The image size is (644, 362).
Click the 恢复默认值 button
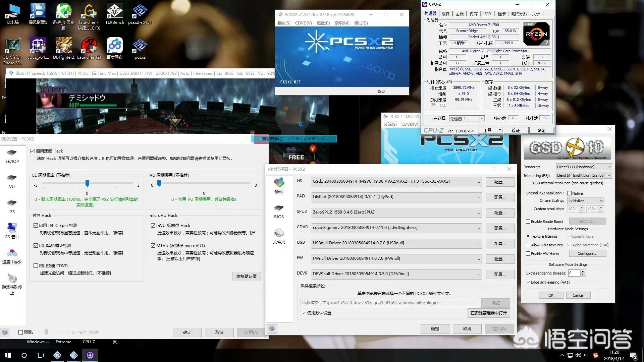246,277
